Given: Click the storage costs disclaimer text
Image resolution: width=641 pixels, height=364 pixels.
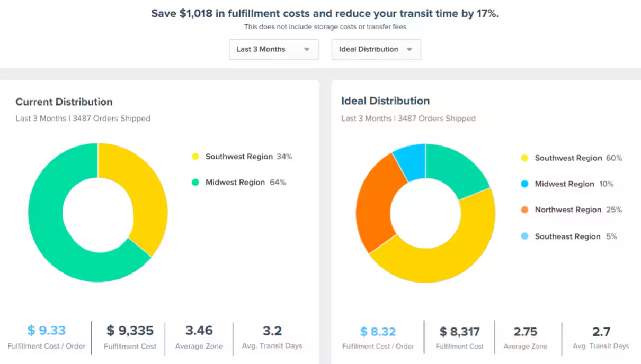Looking at the screenshot, I should [325, 26].
